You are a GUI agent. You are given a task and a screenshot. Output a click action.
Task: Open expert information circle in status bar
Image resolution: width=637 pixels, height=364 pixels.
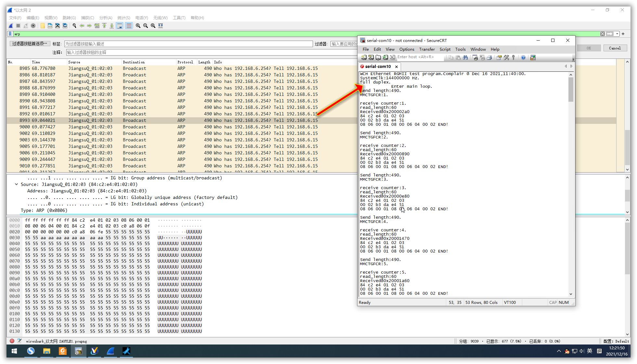12,341
